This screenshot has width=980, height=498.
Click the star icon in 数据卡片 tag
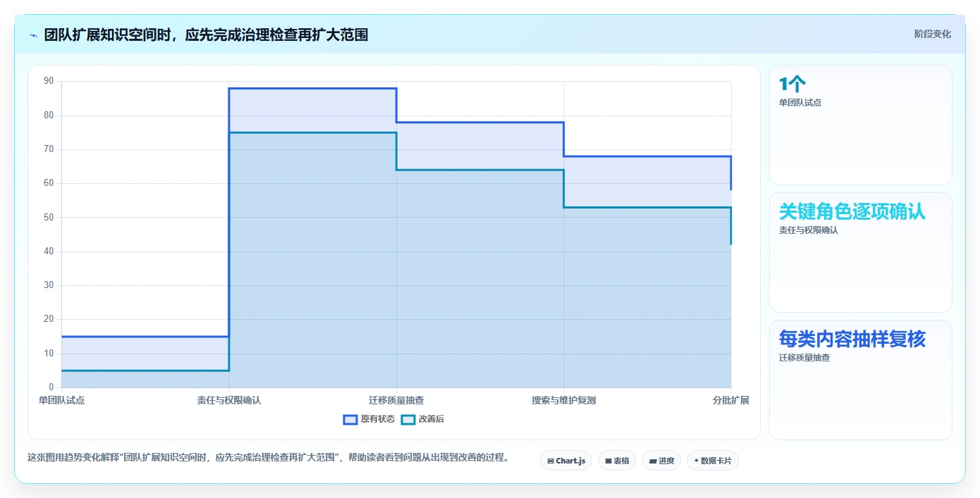click(697, 461)
